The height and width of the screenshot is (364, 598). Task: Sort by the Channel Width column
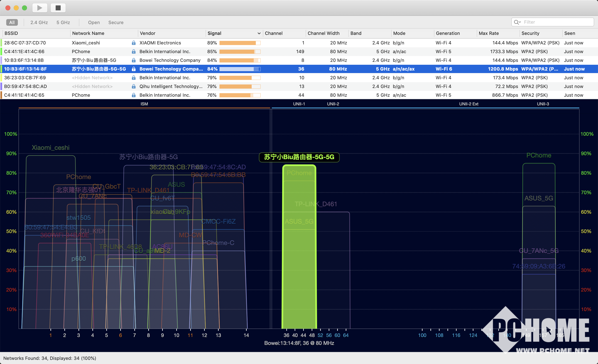coord(327,33)
